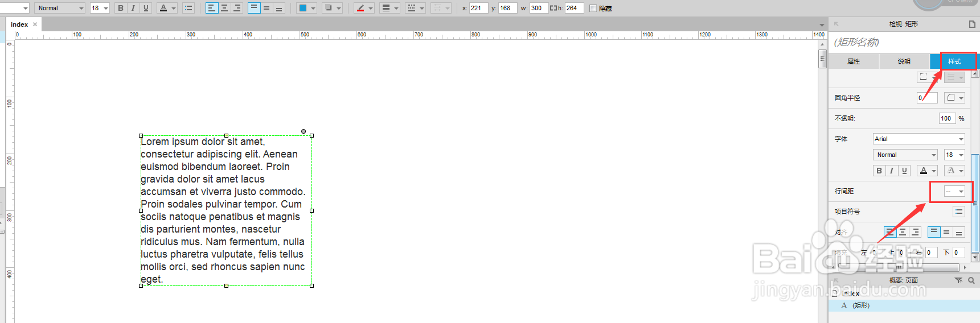Select the (矩形) item in outline
This screenshot has height=323, width=980.
click(904, 305)
